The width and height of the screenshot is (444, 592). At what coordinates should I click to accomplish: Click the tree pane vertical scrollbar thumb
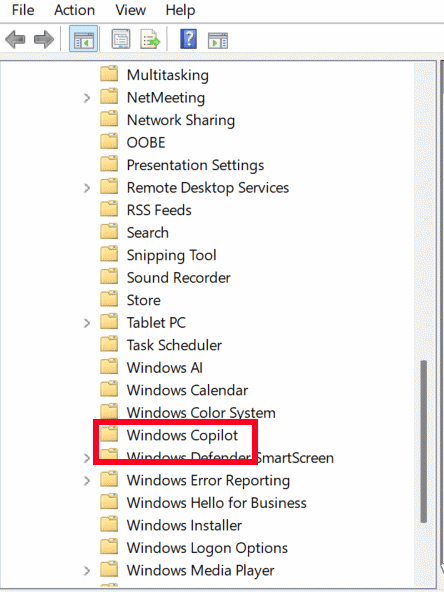(x=424, y=441)
